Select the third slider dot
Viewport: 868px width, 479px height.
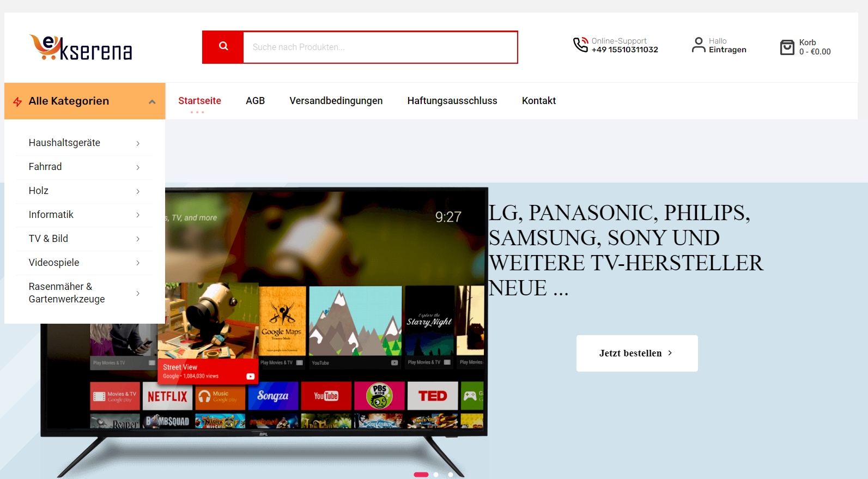coord(451,475)
